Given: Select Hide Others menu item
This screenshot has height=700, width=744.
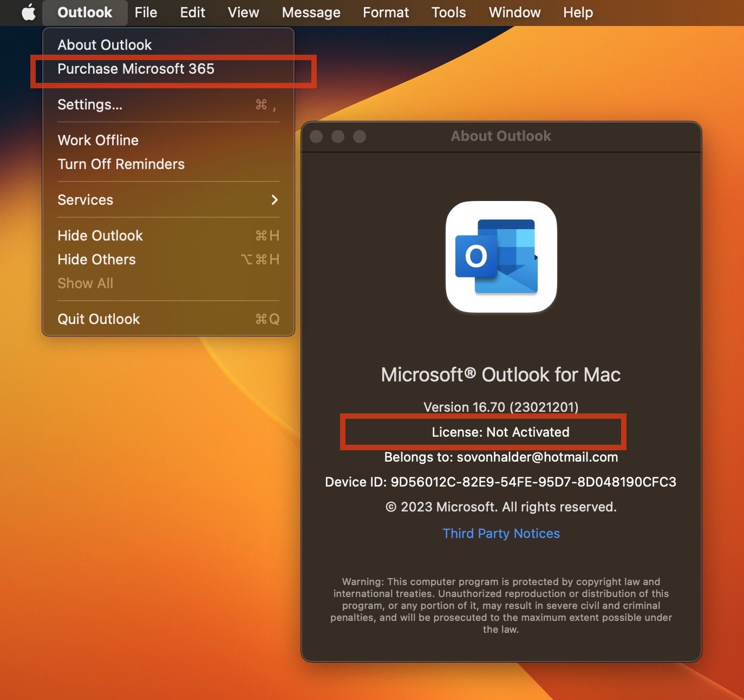Looking at the screenshot, I should tap(168, 260).
